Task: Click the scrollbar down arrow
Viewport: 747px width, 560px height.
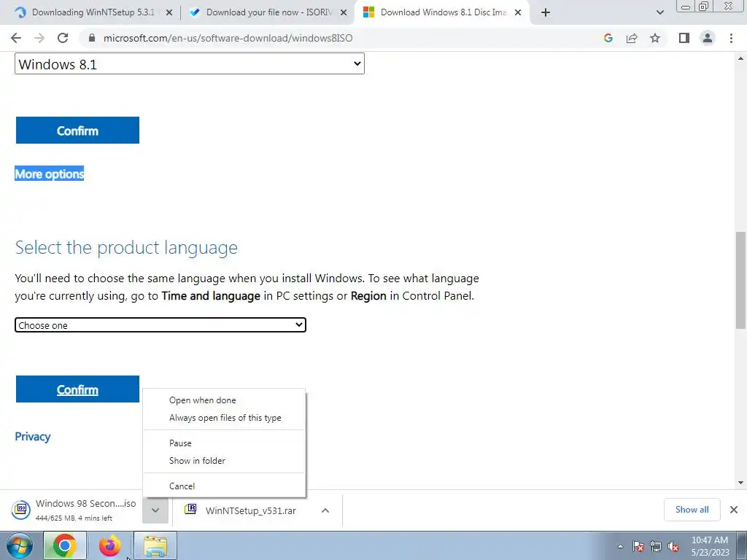Action: [x=740, y=483]
